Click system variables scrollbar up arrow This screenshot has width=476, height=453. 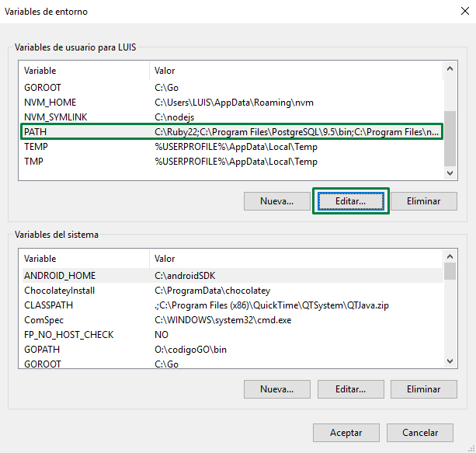pyautogui.click(x=450, y=256)
